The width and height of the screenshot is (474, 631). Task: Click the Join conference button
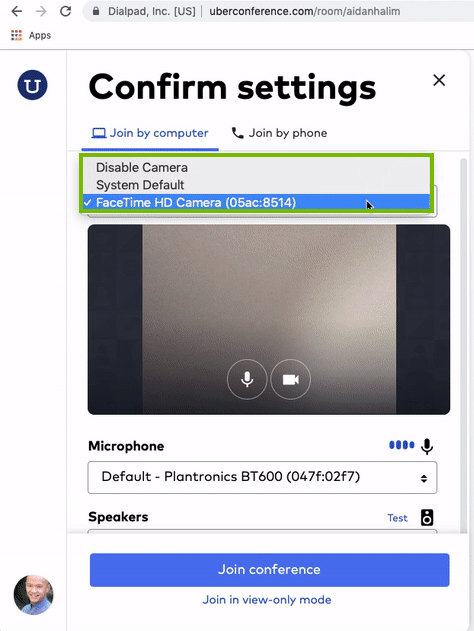[x=270, y=570]
